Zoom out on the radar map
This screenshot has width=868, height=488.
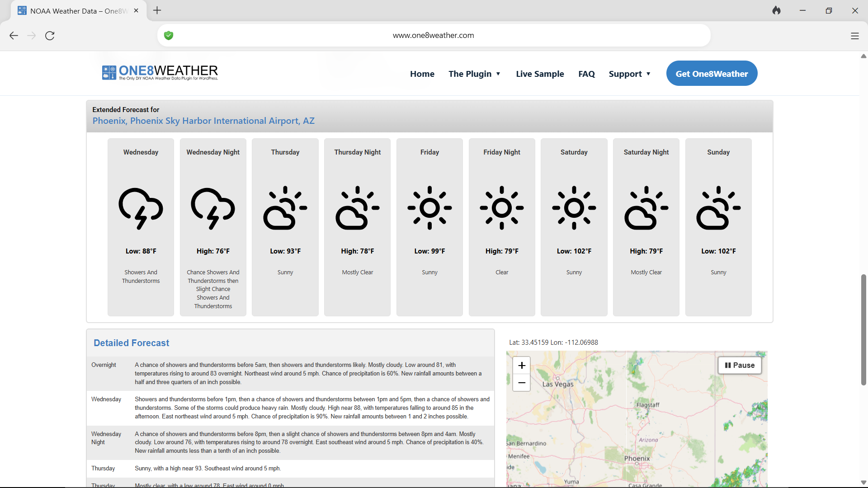[522, 383]
